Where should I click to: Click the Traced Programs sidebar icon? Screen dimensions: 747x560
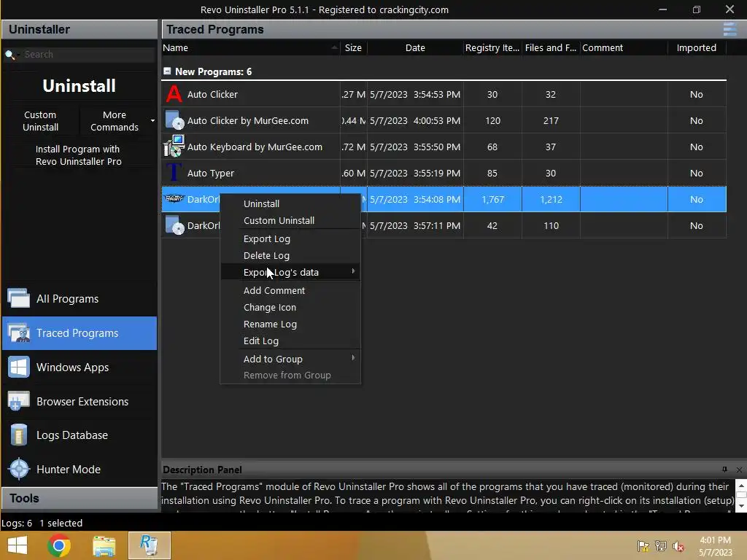[x=18, y=332]
